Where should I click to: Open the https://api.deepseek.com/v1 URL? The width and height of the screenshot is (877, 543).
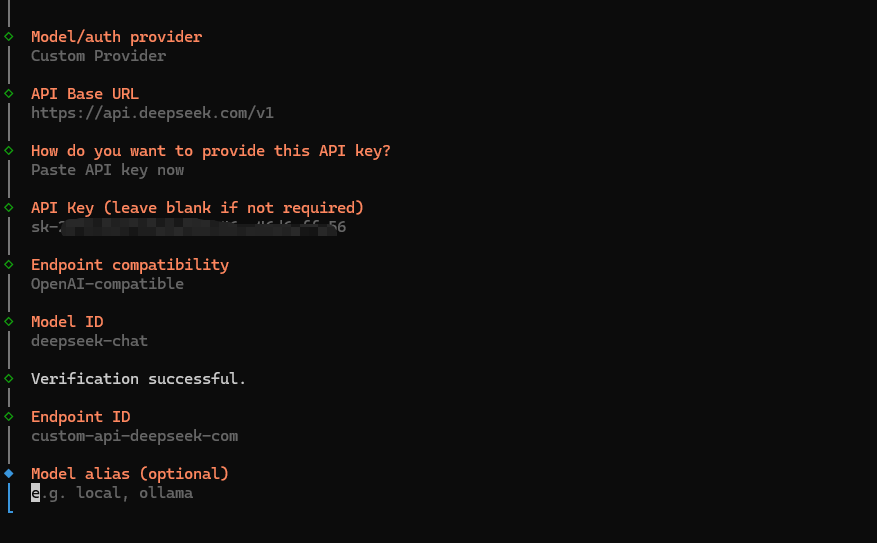pyautogui.click(x=152, y=113)
